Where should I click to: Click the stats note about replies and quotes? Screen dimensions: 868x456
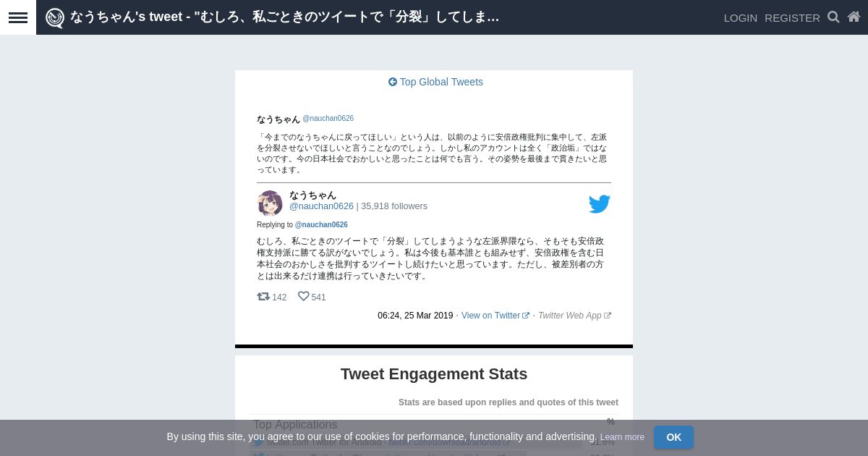point(509,402)
